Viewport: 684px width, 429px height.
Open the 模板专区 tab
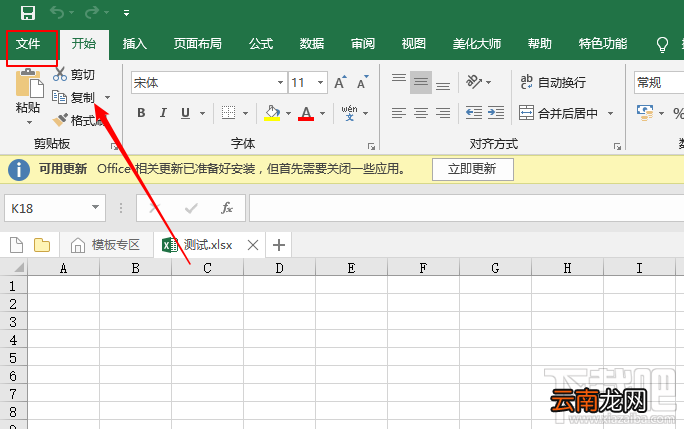106,245
